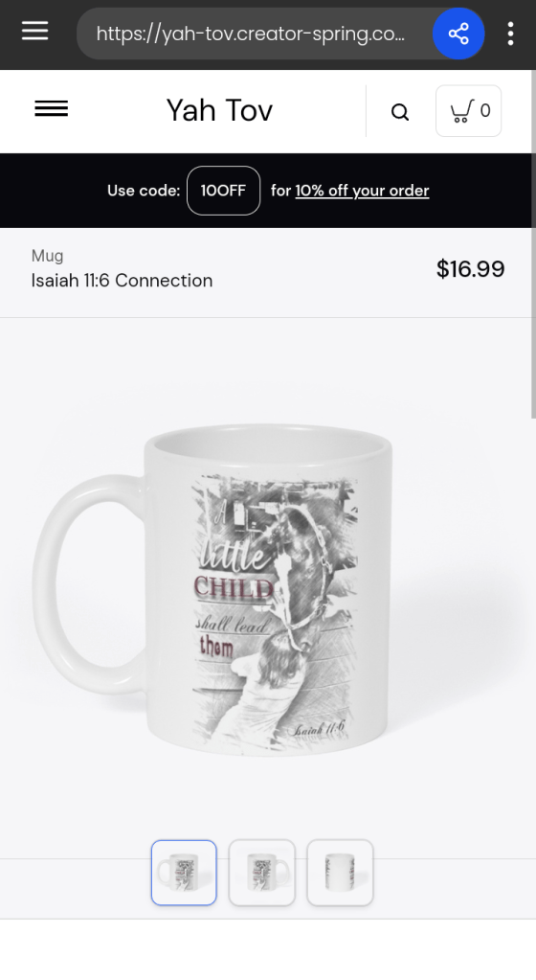Follow the "10% off your order" link
The image size is (536, 980).
coord(363,191)
